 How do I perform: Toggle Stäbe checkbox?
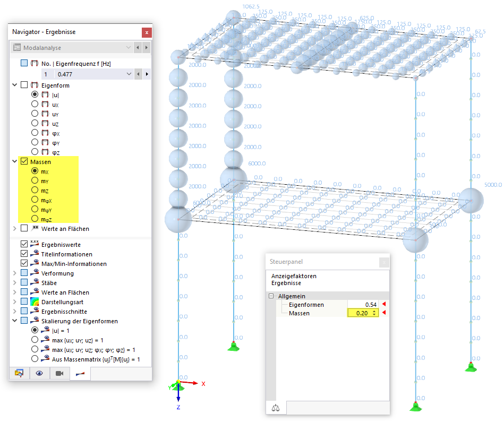tap(24, 282)
